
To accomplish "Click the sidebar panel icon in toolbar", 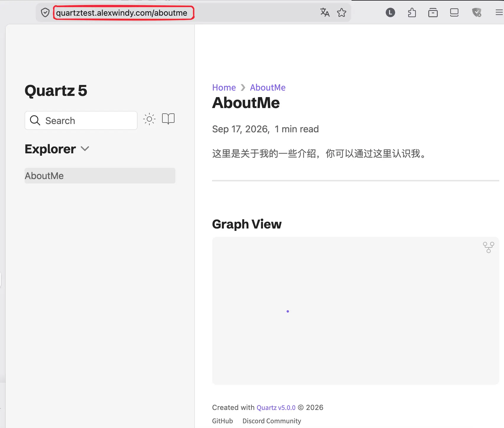I will coord(454,12).
